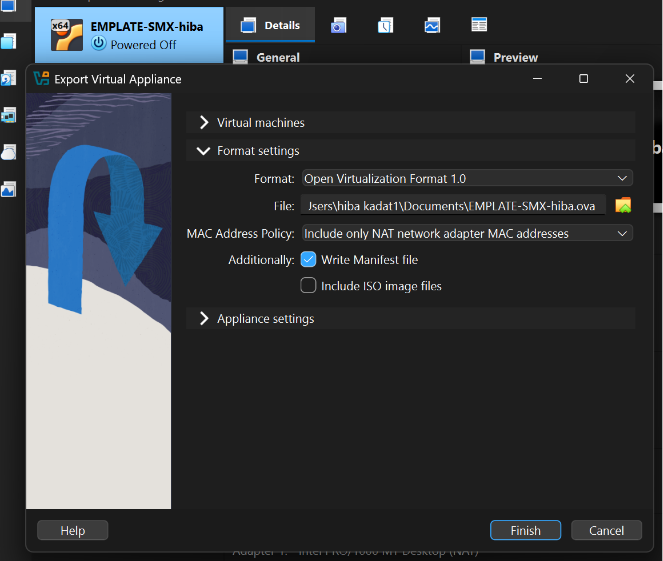The width and height of the screenshot is (663, 561).
Task: Expand the Virtual machines section
Action: point(410,123)
